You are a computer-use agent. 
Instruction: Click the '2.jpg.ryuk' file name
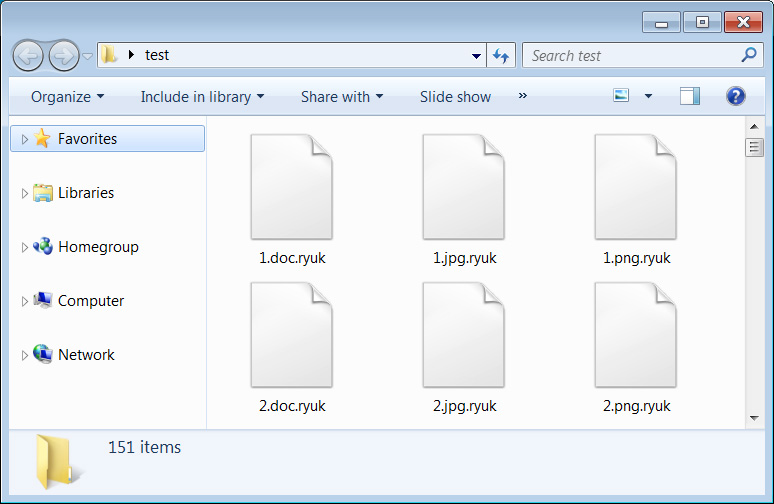(464, 406)
